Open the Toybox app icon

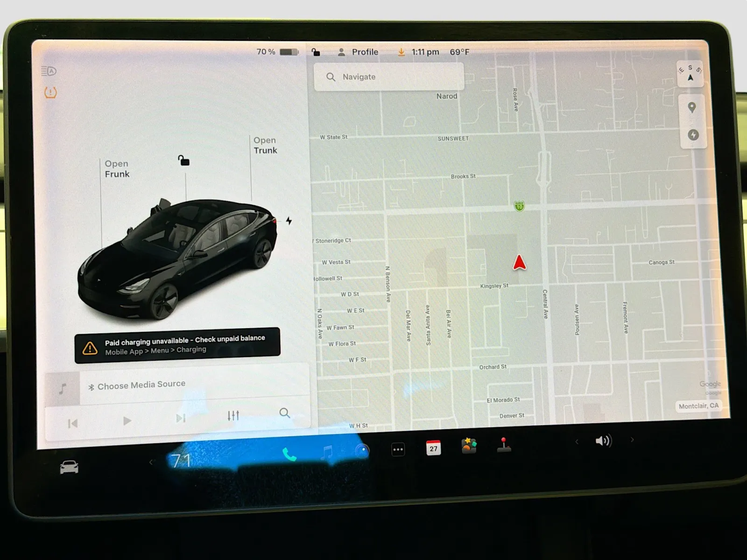(x=469, y=446)
